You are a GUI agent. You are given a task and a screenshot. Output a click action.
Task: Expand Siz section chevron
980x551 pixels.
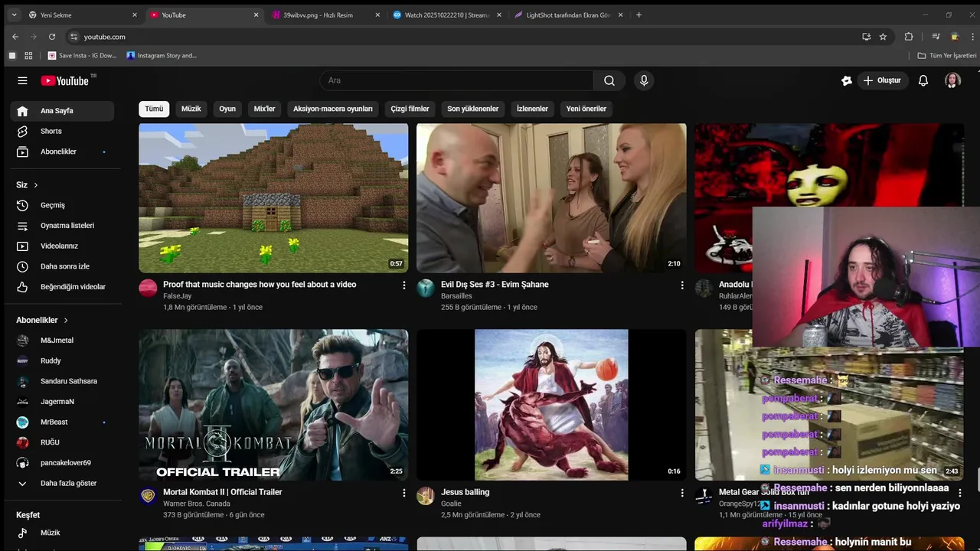point(35,185)
